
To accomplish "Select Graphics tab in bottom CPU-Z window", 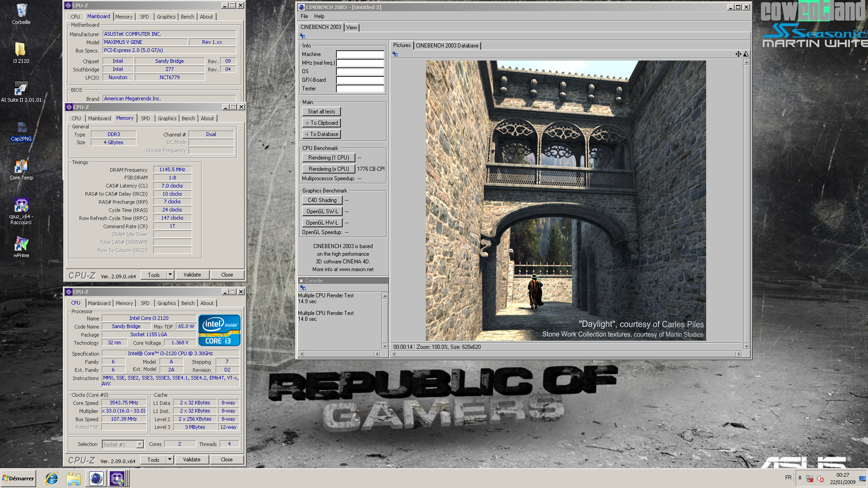I will click(x=167, y=303).
